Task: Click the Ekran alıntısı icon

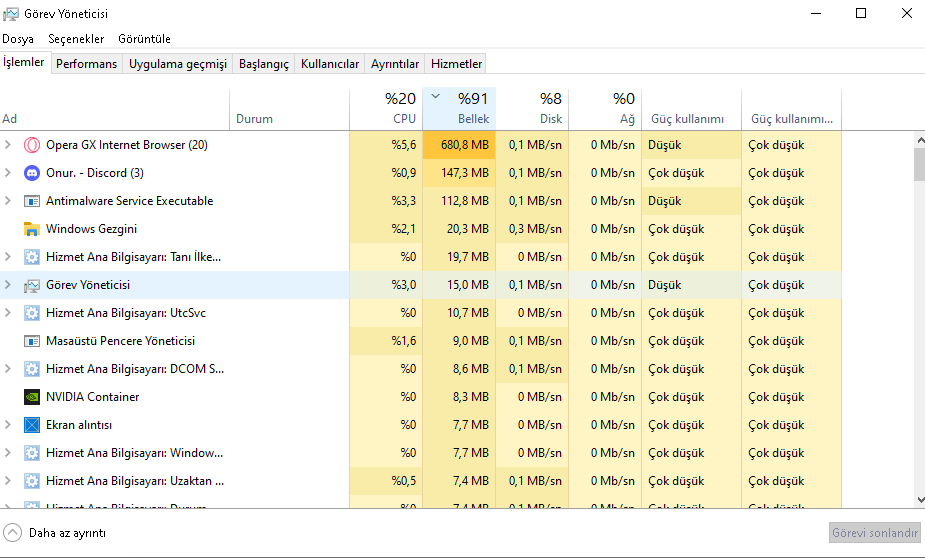Action: [31, 425]
